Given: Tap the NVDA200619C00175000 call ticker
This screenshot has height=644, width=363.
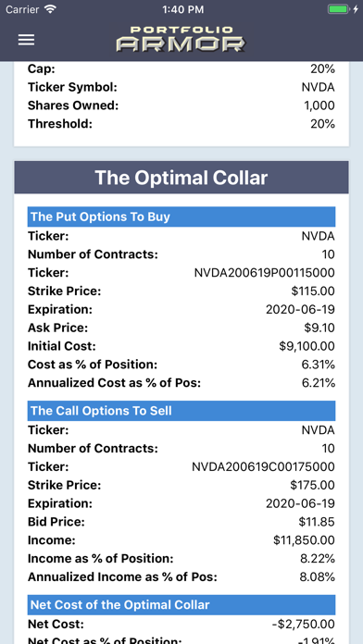Looking at the screenshot, I should pyautogui.click(x=264, y=467).
